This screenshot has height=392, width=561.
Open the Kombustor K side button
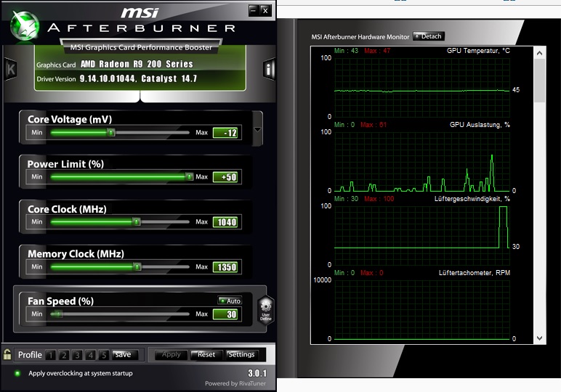pyautogui.click(x=11, y=69)
